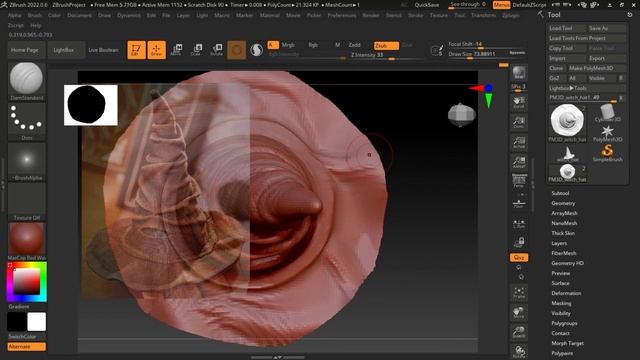The height and width of the screenshot is (360, 640).
Task: Select the Scale transform icon
Action: tap(196, 50)
